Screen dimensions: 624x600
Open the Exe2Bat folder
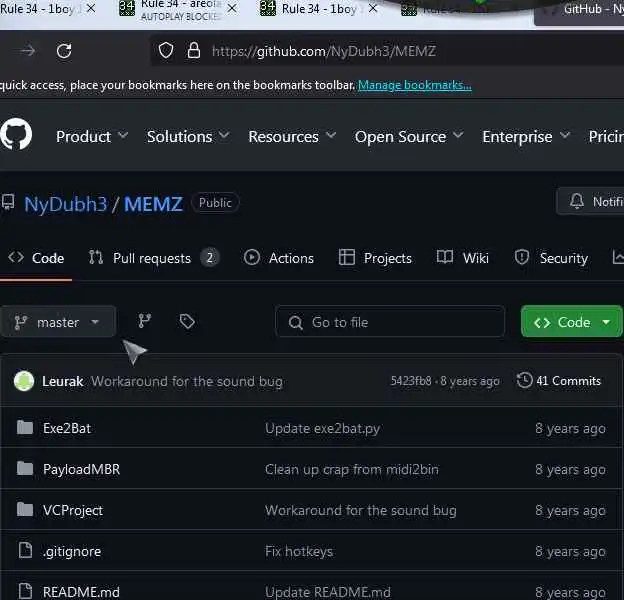[x=67, y=428]
